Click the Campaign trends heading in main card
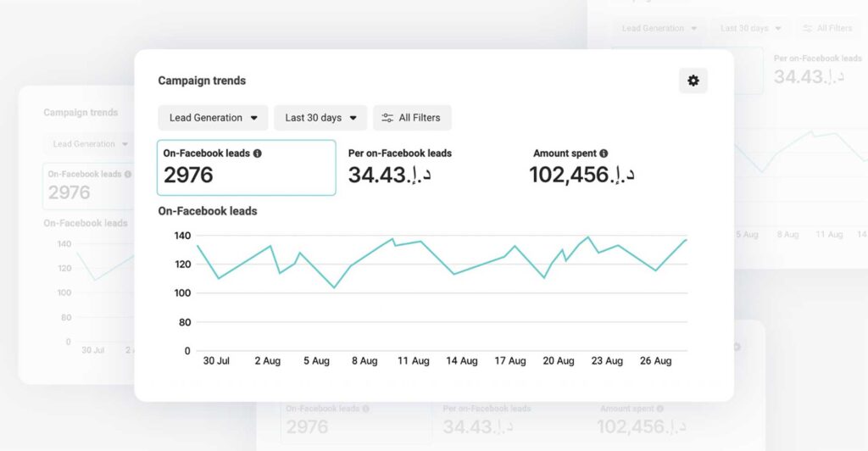Image resolution: width=868 pixels, height=451 pixels. [202, 81]
